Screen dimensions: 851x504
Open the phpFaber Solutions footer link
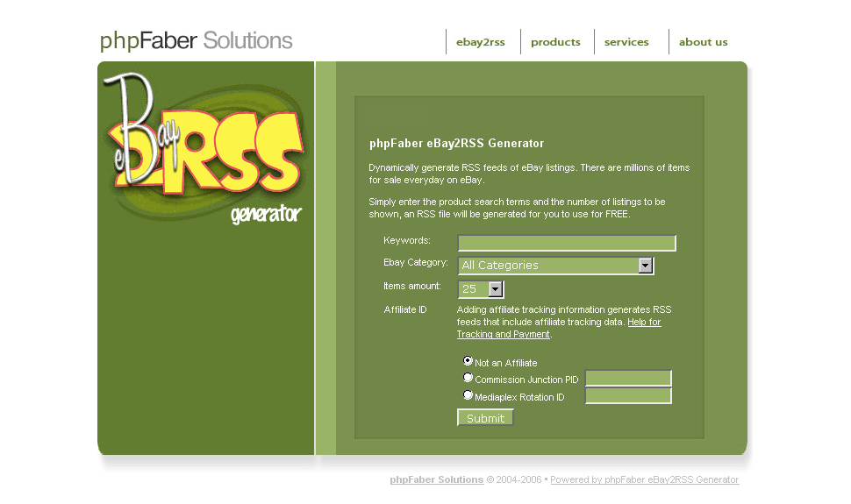click(436, 479)
